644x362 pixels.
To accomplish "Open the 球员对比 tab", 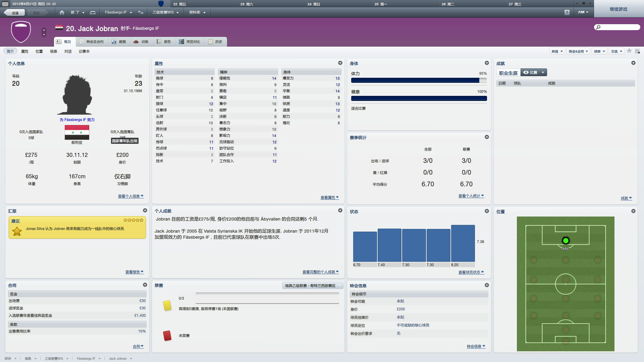I will 190,42.
